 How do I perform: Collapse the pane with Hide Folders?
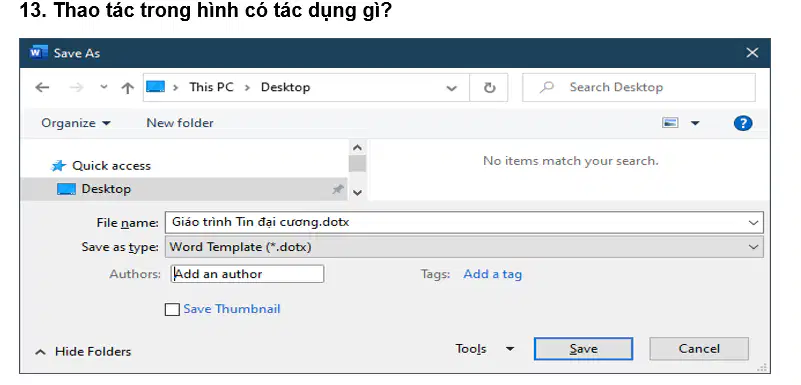[x=83, y=352]
